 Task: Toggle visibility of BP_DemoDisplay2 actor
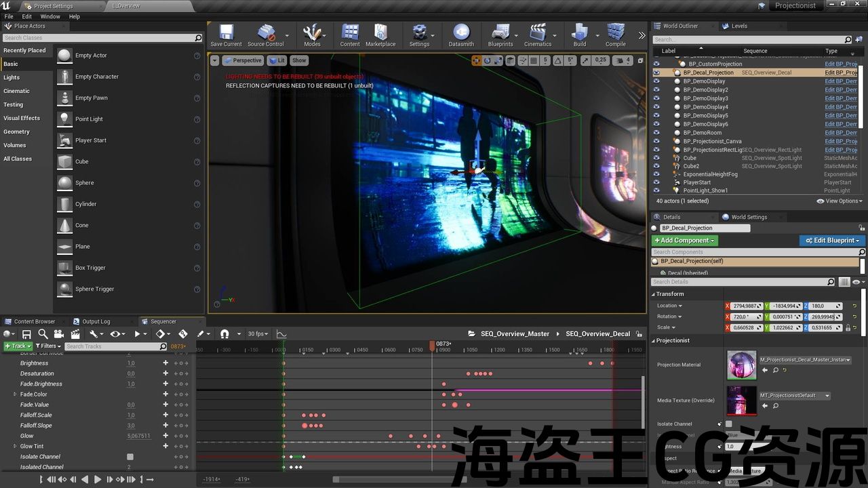coord(656,89)
